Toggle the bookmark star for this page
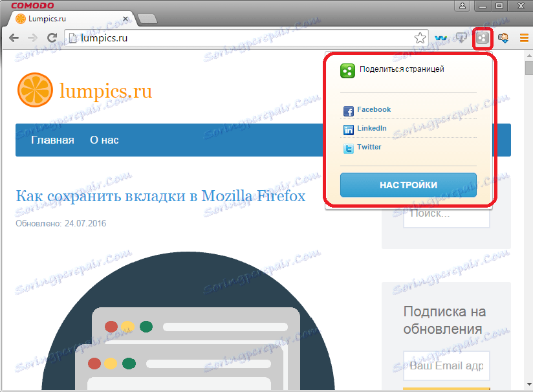The width and height of the screenshot is (533, 392). coord(420,38)
